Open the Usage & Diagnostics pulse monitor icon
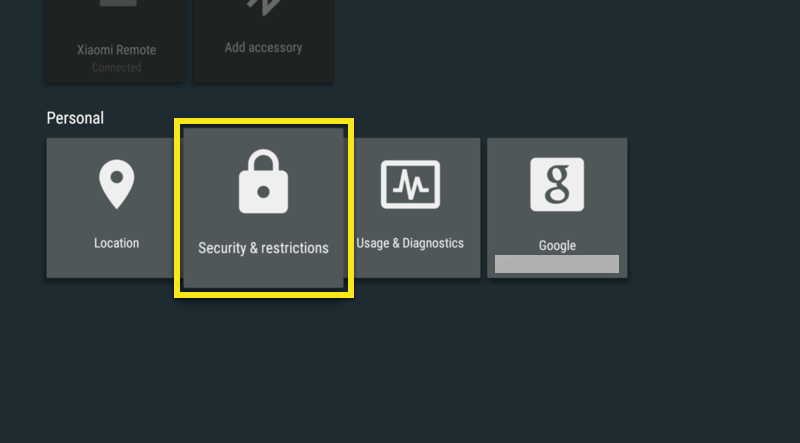Image resolution: width=800 pixels, height=443 pixels. point(410,184)
